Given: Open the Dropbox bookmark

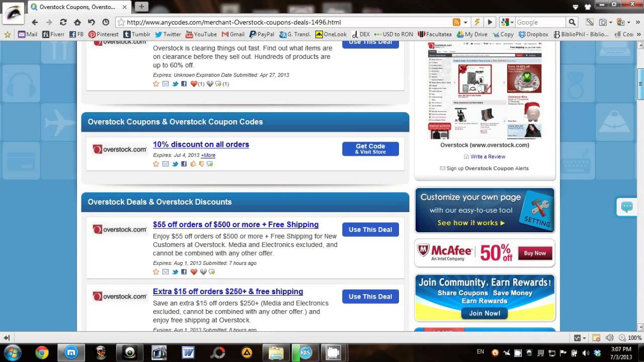Looking at the screenshot, I should 533,35.
